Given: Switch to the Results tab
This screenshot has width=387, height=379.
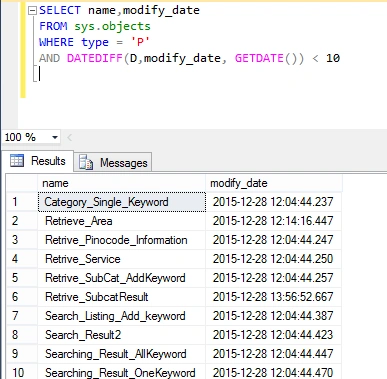Looking at the screenshot, I should [38, 161].
